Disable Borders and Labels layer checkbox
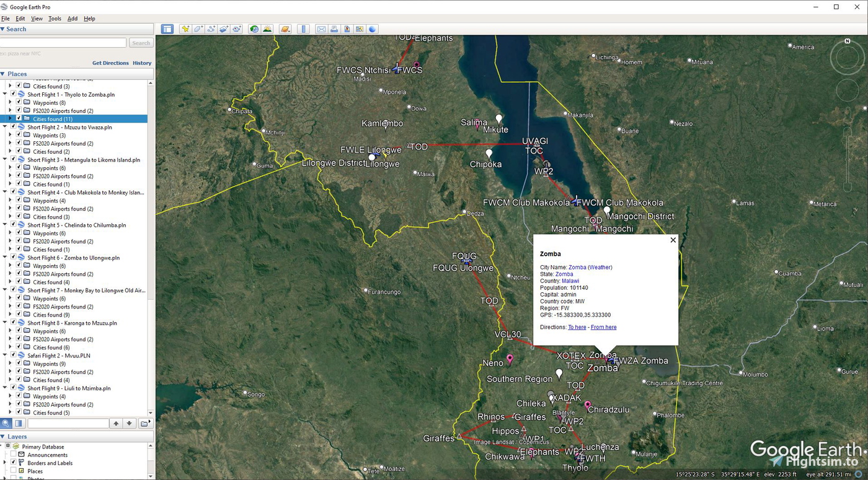This screenshot has width=868, height=480. click(13, 463)
